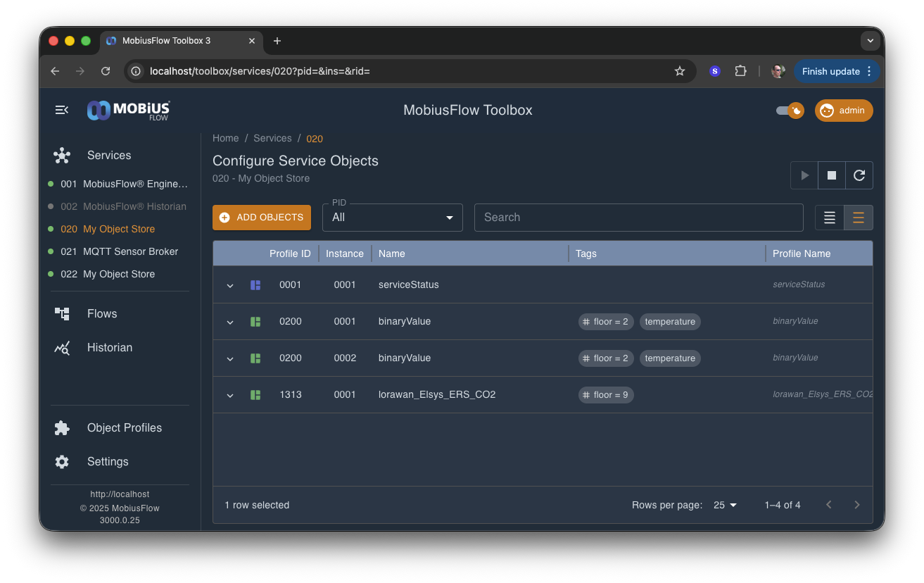Open the Flows section in sidebar
The width and height of the screenshot is (924, 583).
[102, 314]
